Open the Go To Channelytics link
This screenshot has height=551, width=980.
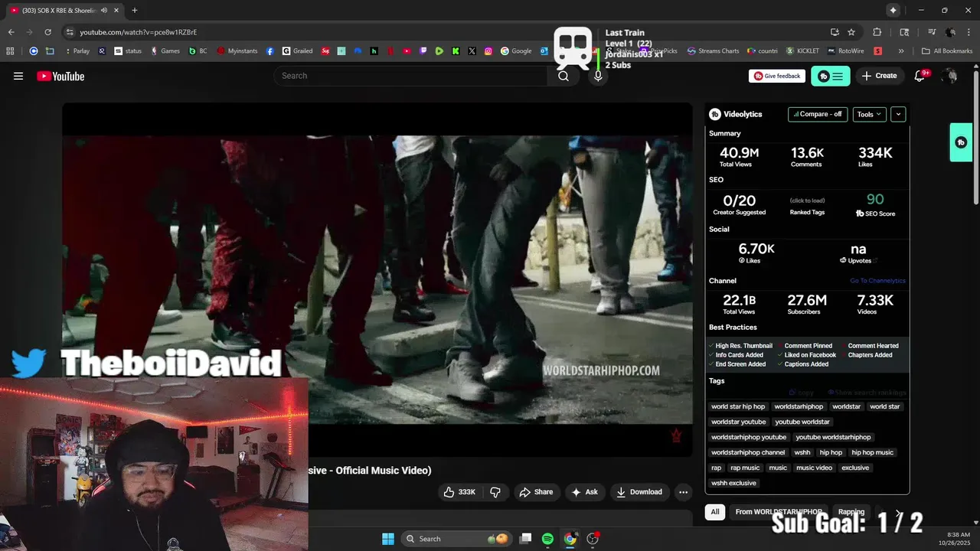pos(877,281)
